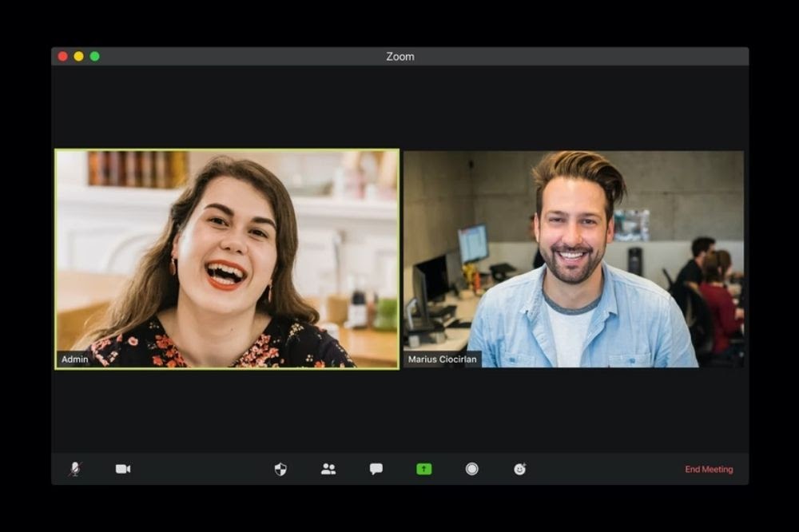Open Participants list options

point(328,469)
